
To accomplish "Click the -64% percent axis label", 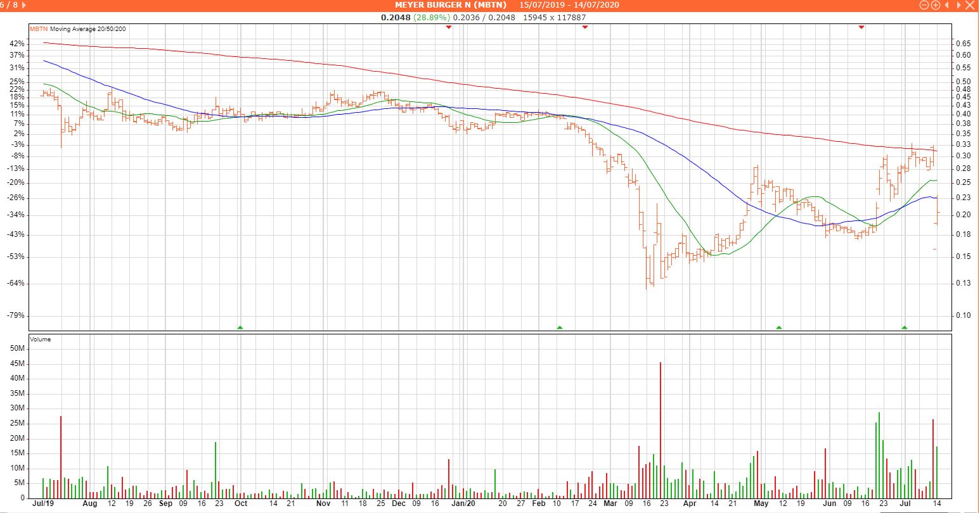I will point(16,283).
